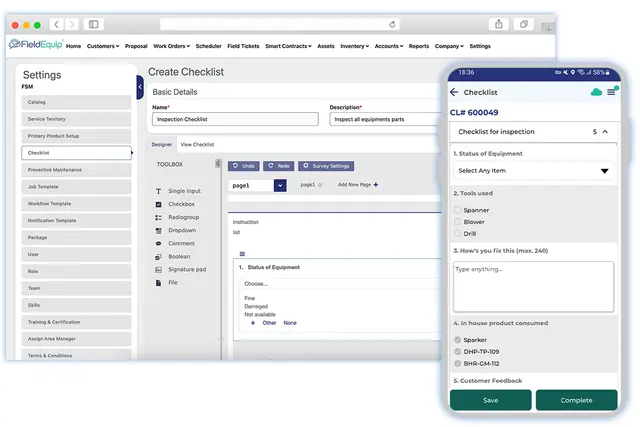This screenshot has height=427, width=640.
Task: Open the Field Tickets menu item
Action: (x=243, y=46)
